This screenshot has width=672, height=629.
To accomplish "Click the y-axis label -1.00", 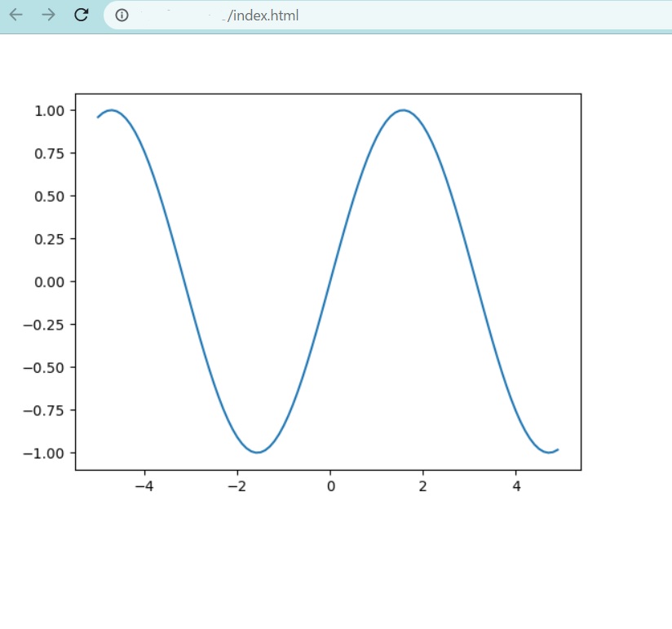I will (x=45, y=453).
